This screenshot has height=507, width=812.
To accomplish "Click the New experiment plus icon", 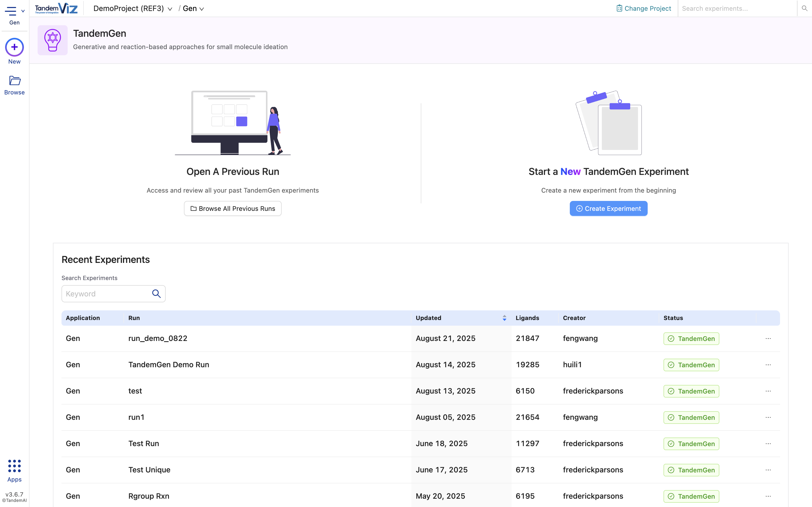I will pyautogui.click(x=15, y=47).
